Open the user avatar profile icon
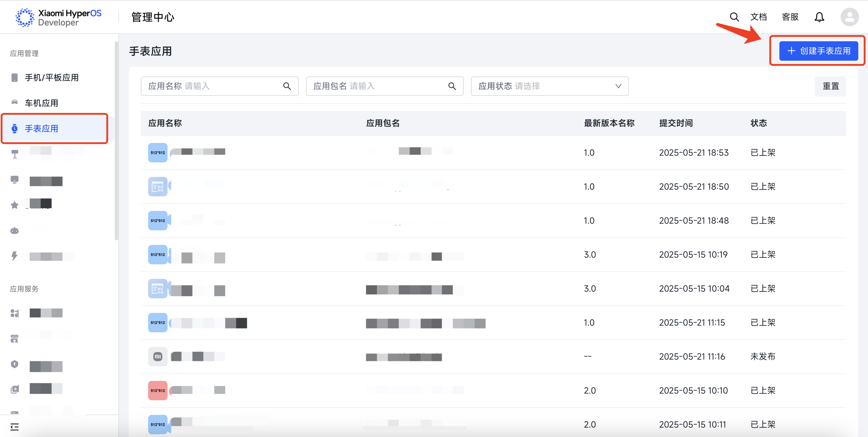The width and height of the screenshot is (868, 437). 849,17
